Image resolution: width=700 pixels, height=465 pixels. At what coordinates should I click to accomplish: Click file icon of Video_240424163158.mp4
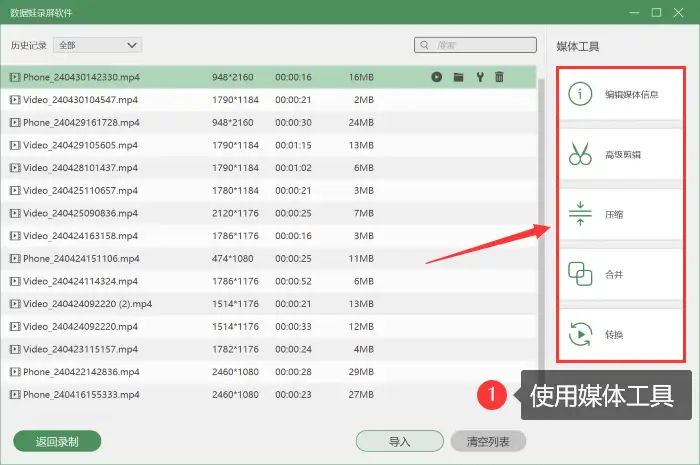tap(15, 236)
